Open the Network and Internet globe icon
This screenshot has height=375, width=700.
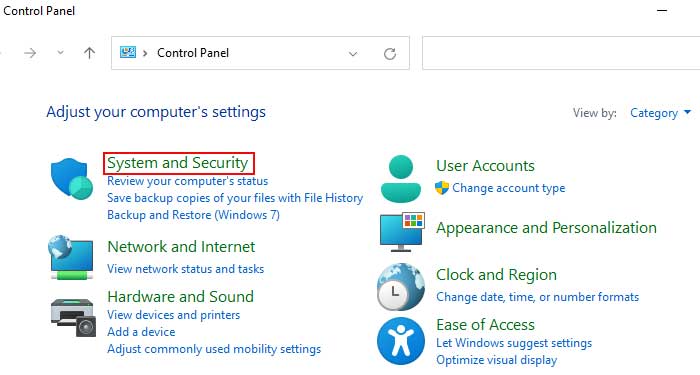(71, 258)
